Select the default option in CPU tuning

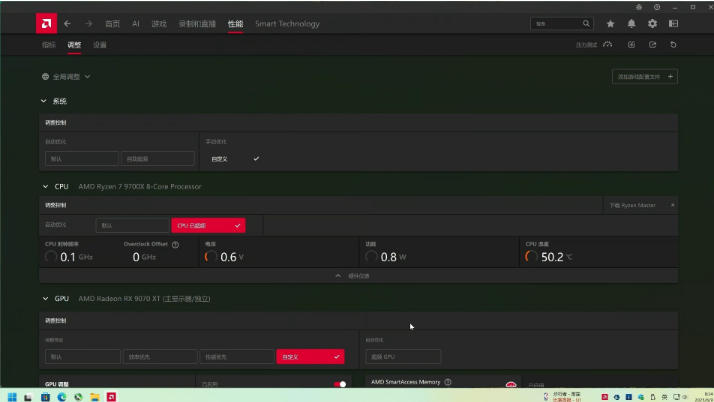132,225
